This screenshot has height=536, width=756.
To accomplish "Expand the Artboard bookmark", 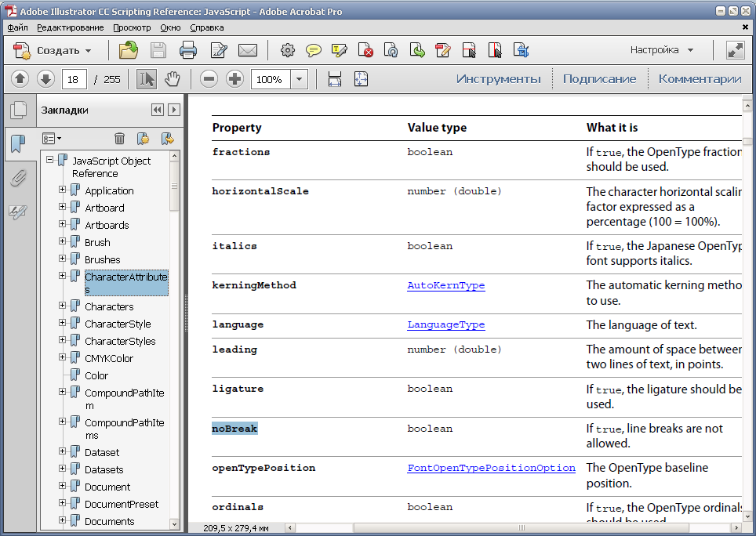I will pyautogui.click(x=62, y=207).
